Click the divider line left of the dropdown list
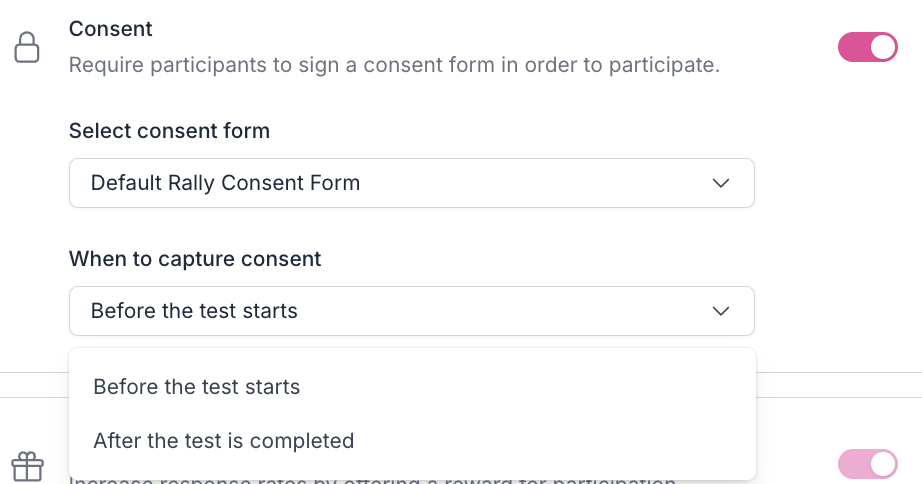Viewport: 922px width, 484px height. [34, 373]
